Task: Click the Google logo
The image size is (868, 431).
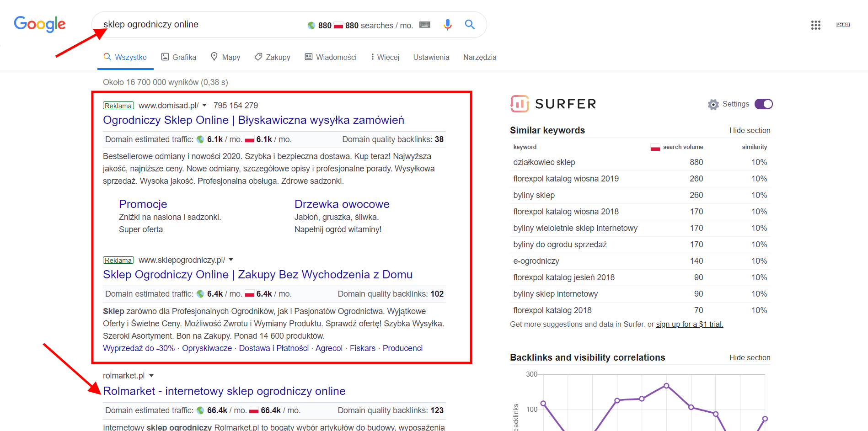Action: [x=40, y=24]
